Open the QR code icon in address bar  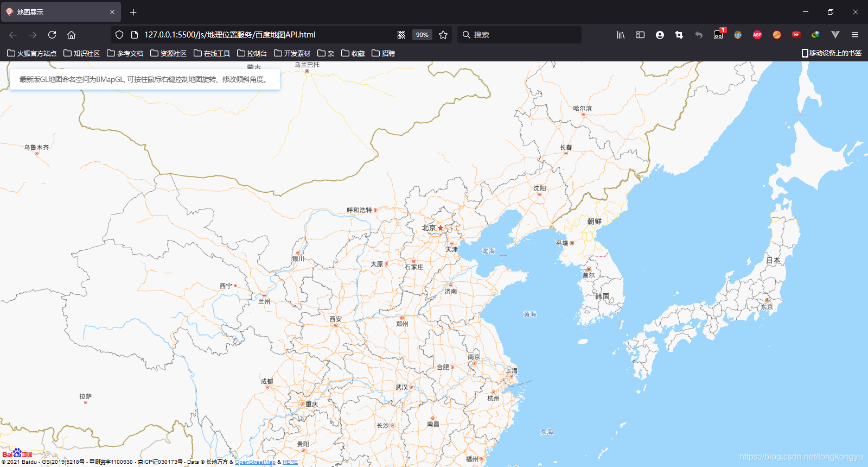click(401, 35)
